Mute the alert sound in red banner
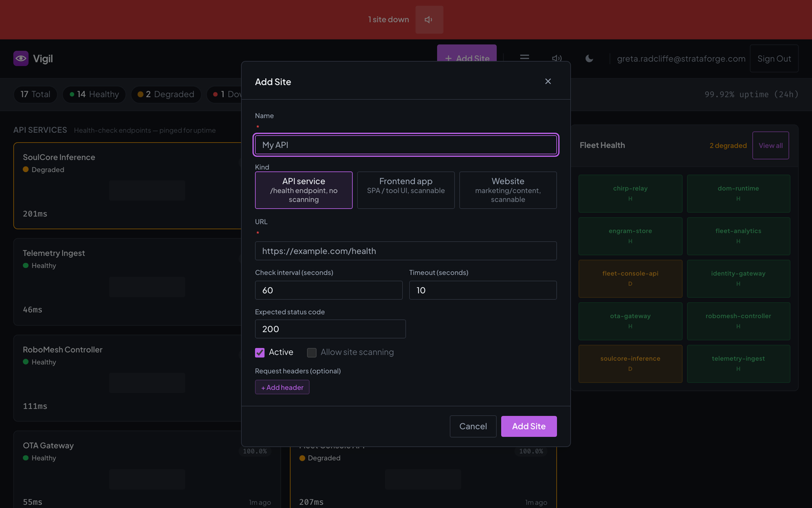 429,20
